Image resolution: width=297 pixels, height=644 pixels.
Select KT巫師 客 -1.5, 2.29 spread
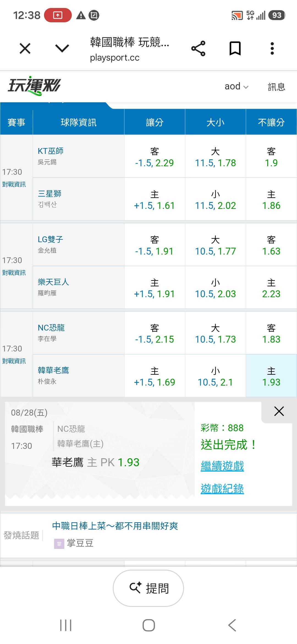click(155, 156)
